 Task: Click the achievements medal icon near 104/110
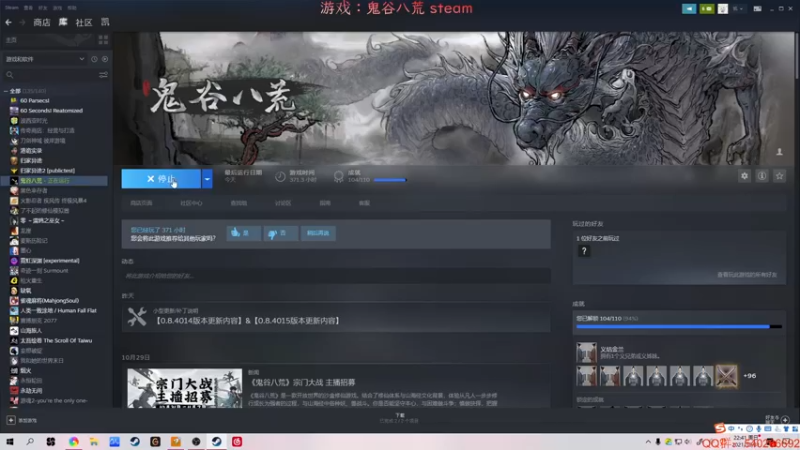[338, 177]
